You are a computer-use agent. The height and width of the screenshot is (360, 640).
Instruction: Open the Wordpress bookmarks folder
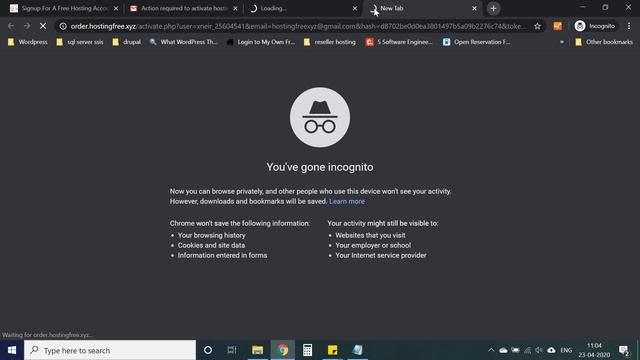[x=27, y=42]
